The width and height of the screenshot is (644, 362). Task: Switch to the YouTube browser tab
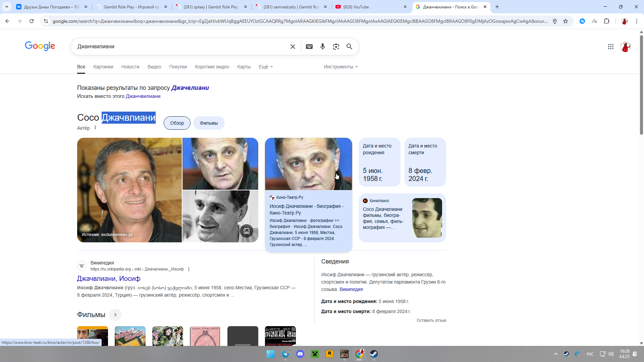[x=369, y=7]
